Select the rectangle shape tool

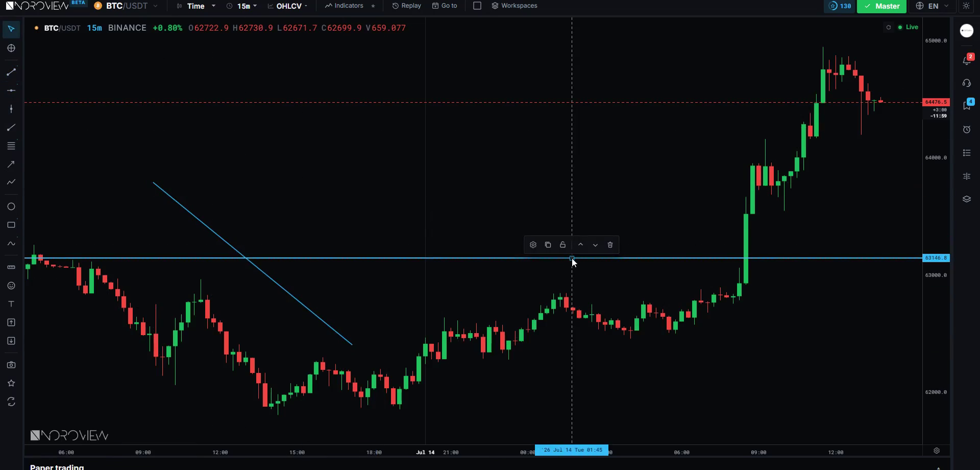click(11, 225)
